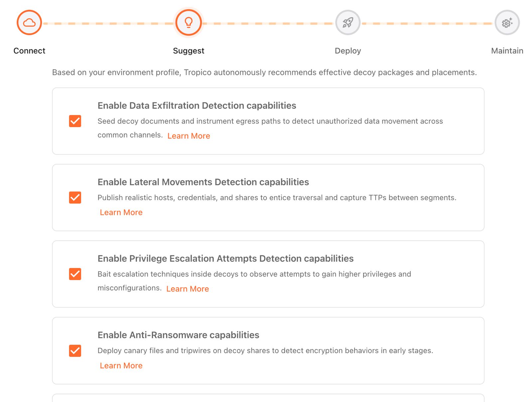532x402 pixels.
Task: Open Learn More for Data Exfiltration Detection
Action: (x=189, y=136)
